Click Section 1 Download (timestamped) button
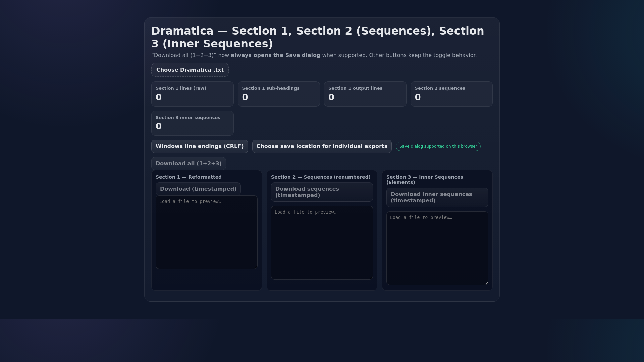Viewport: 644px width, 362px height. (x=198, y=189)
